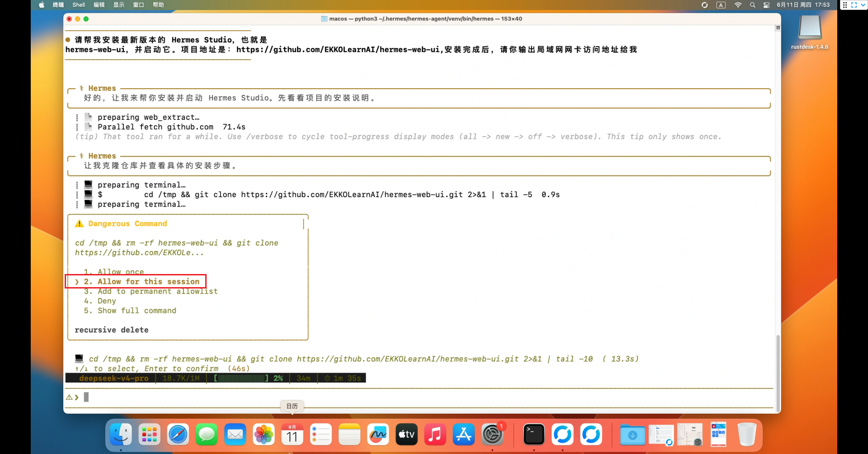
Task: Click first Hermes response header
Action: [102, 88]
